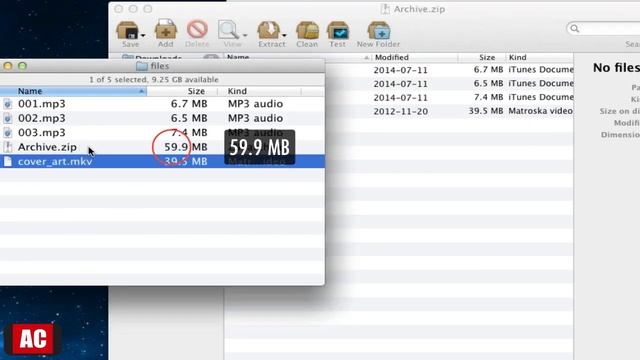Image resolution: width=640 pixels, height=360 pixels.
Task: Select Archive.zip in files window
Action: [162, 147]
